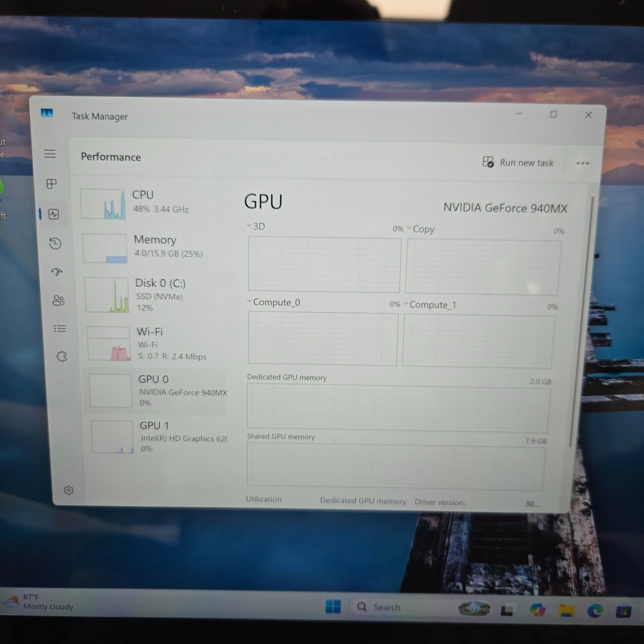Launch Microsoft Edge from the taskbar
The width and height of the screenshot is (644, 644).
595,611
